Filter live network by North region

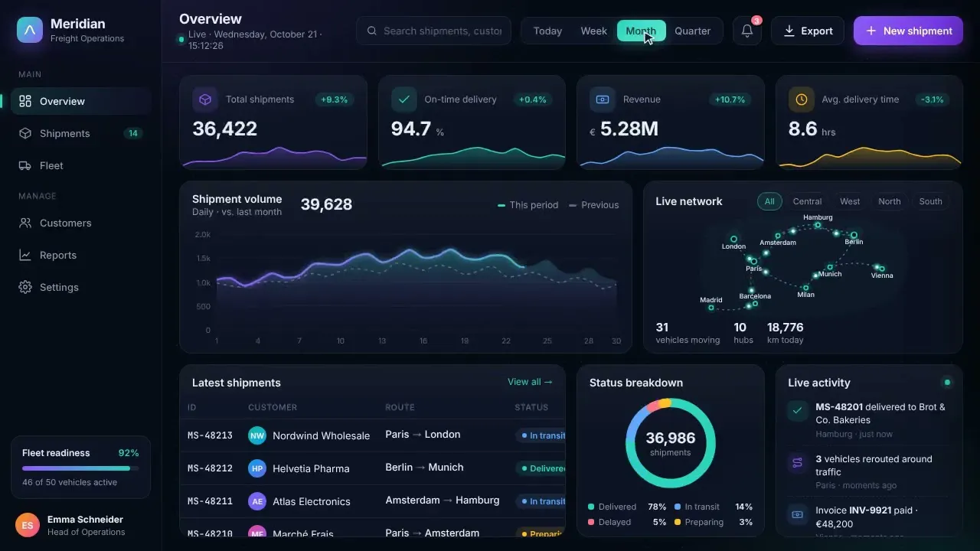890,201
